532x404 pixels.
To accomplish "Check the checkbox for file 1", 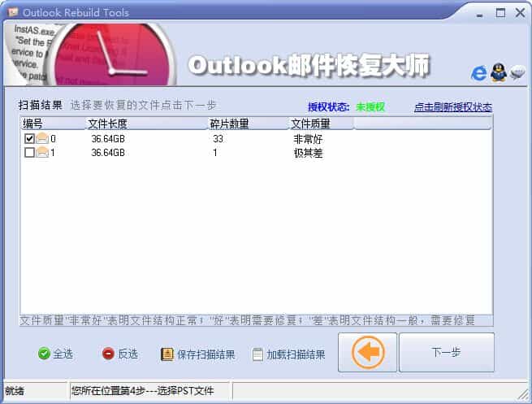I will click(29, 153).
